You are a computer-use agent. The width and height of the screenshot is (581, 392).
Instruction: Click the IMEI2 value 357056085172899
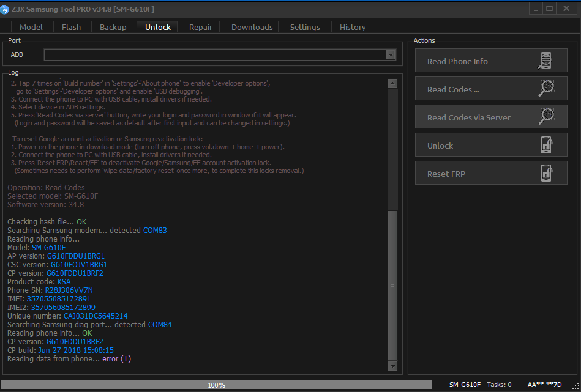tap(63, 307)
